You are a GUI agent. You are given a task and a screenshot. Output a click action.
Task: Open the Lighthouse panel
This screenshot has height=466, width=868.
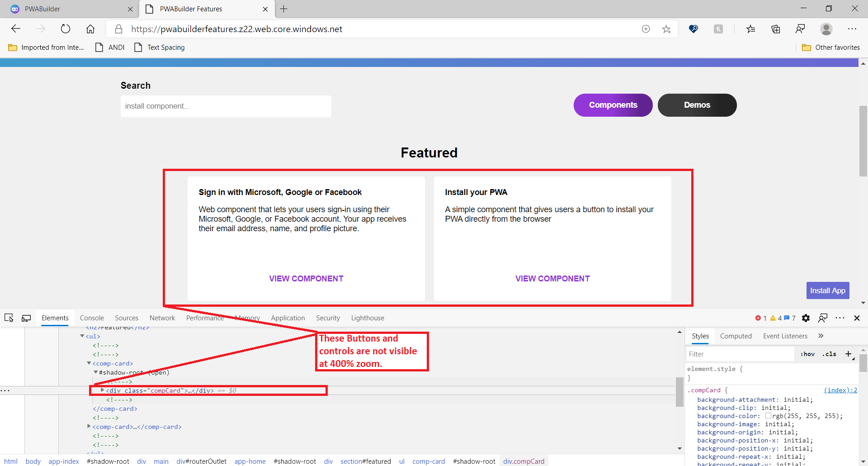click(x=368, y=318)
